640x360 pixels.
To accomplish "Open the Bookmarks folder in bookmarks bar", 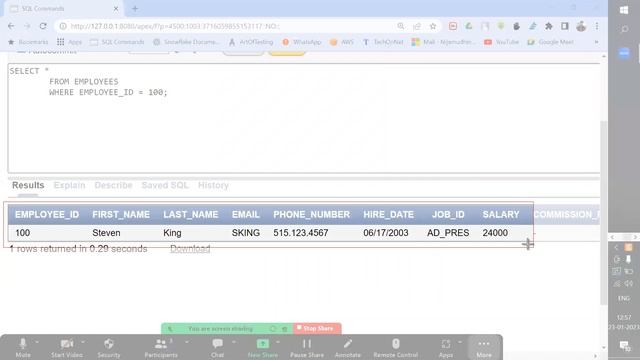I will click(28, 42).
